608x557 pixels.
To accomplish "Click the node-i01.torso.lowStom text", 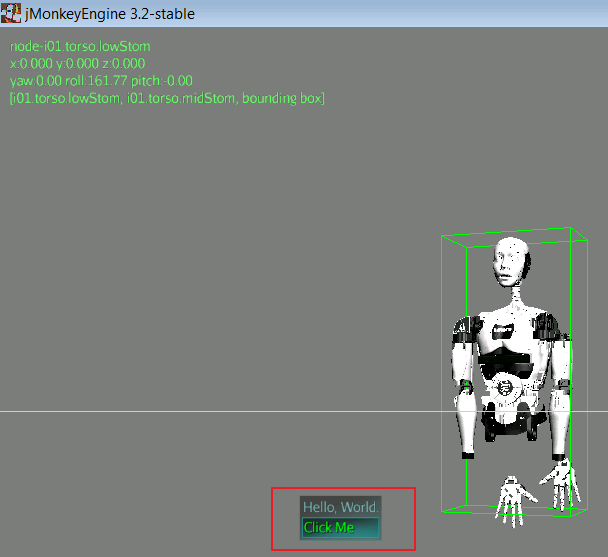I will pos(80,47).
